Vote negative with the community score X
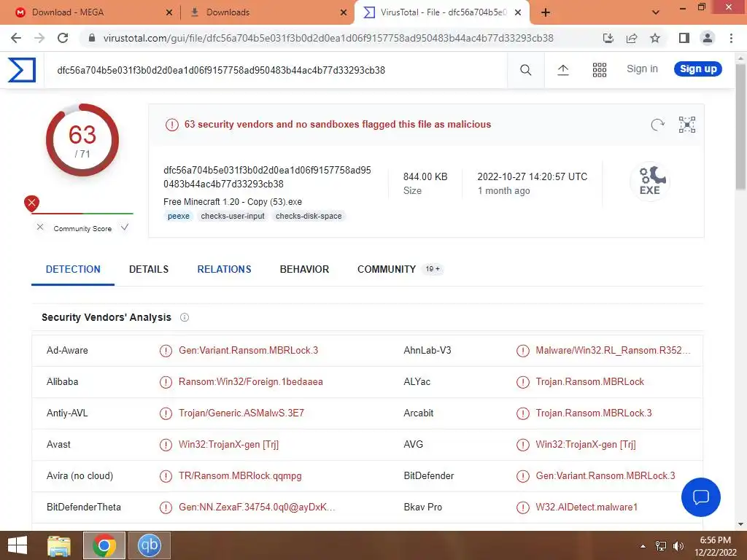The height and width of the screenshot is (560, 747). (40, 227)
